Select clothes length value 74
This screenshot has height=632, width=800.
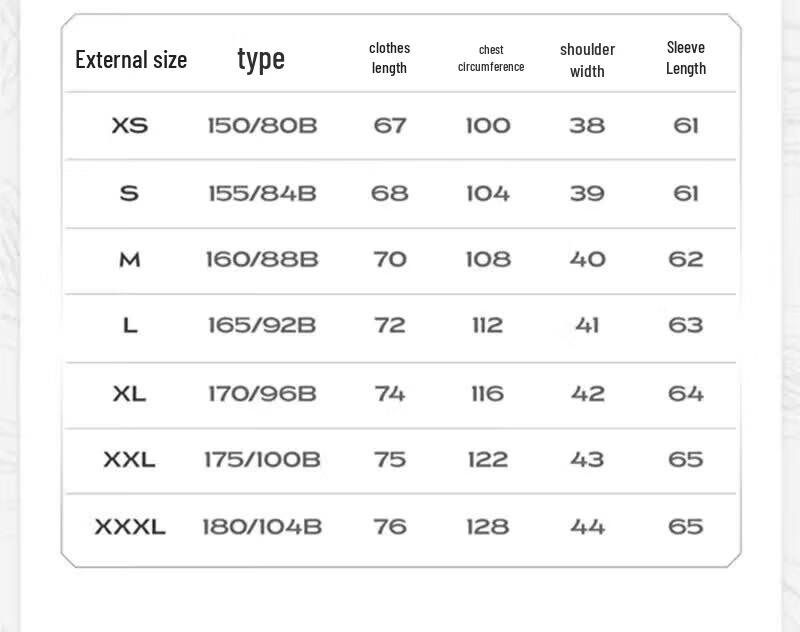pyautogui.click(x=390, y=394)
